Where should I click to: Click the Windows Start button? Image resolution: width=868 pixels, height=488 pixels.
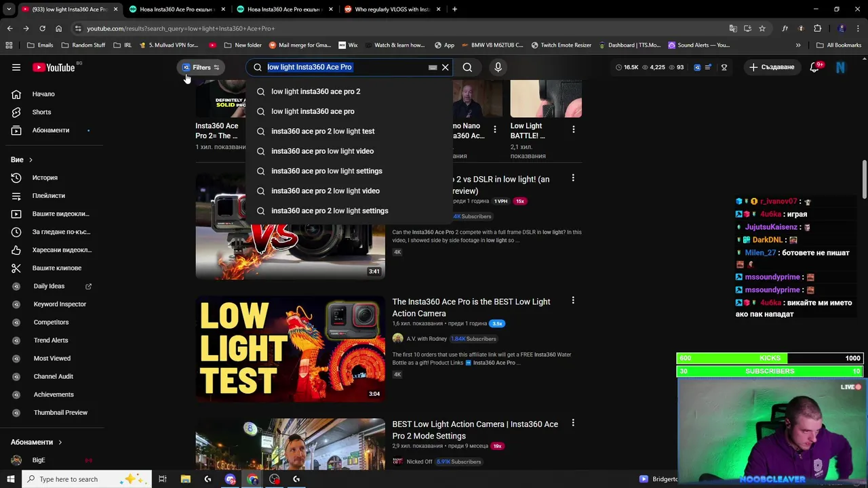coord(10,479)
